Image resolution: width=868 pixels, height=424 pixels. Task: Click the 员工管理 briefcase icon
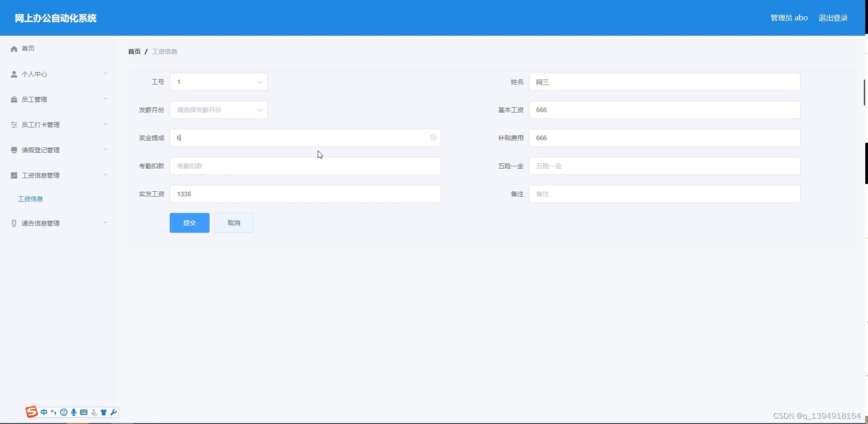[14, 99]
